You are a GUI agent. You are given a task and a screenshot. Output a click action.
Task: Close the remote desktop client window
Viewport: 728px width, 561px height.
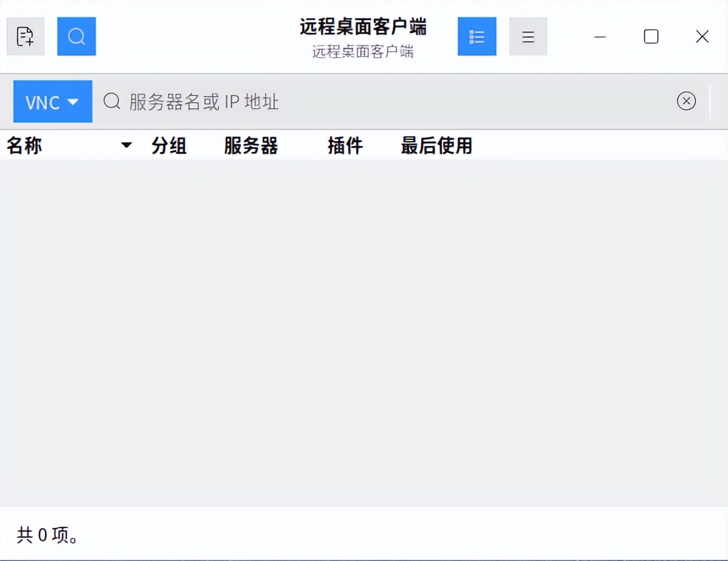[702, 37]
